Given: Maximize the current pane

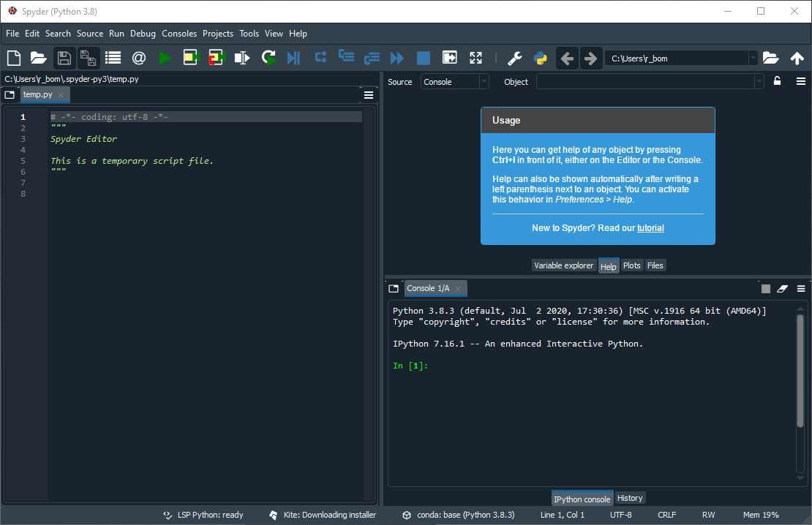Looking at the screenshot, I should (x=449, y=58).
